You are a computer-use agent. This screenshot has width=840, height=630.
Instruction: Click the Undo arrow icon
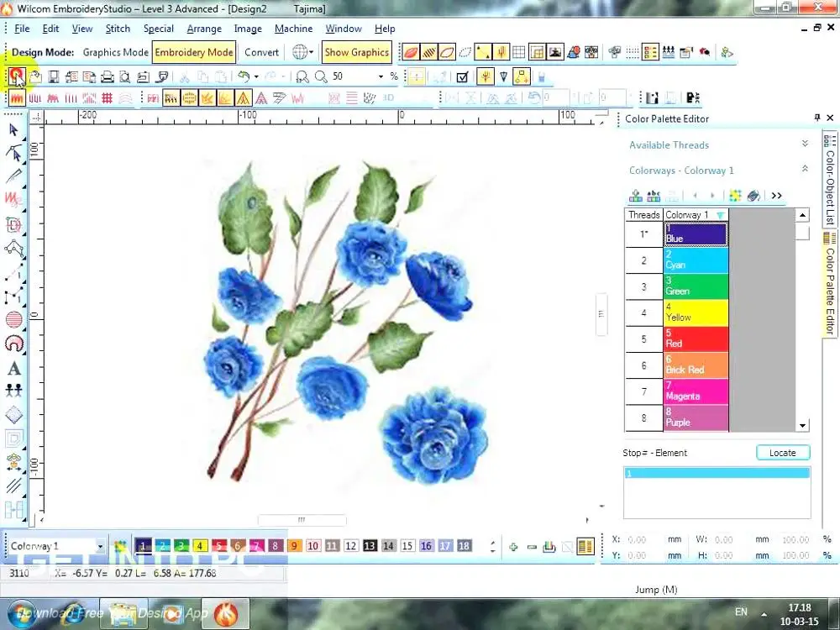[x=243, y=76]
